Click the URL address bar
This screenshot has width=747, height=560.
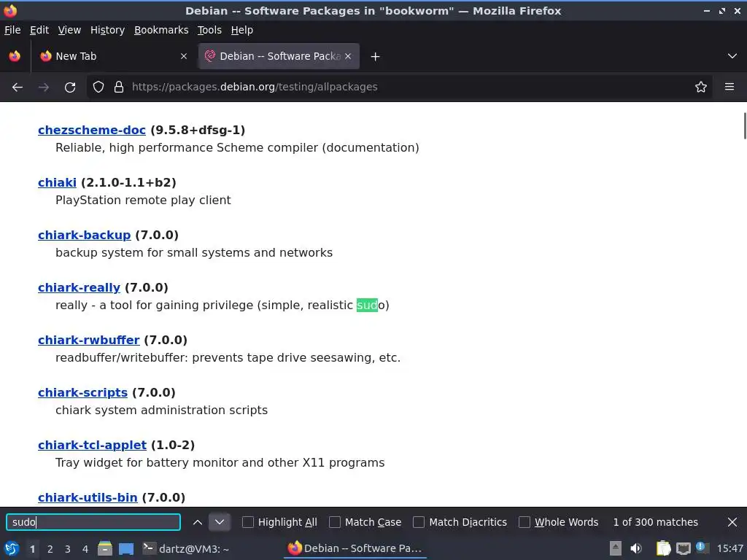(399, 87)
